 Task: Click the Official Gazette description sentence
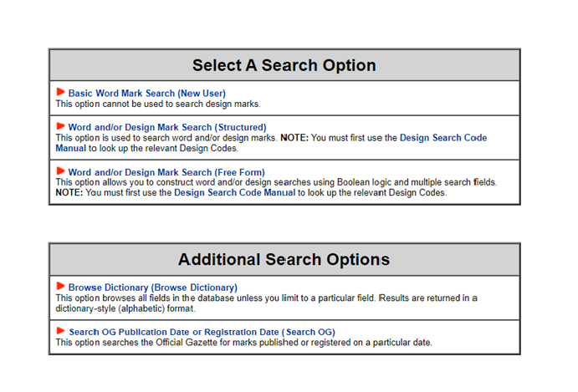tap(243, 343)
